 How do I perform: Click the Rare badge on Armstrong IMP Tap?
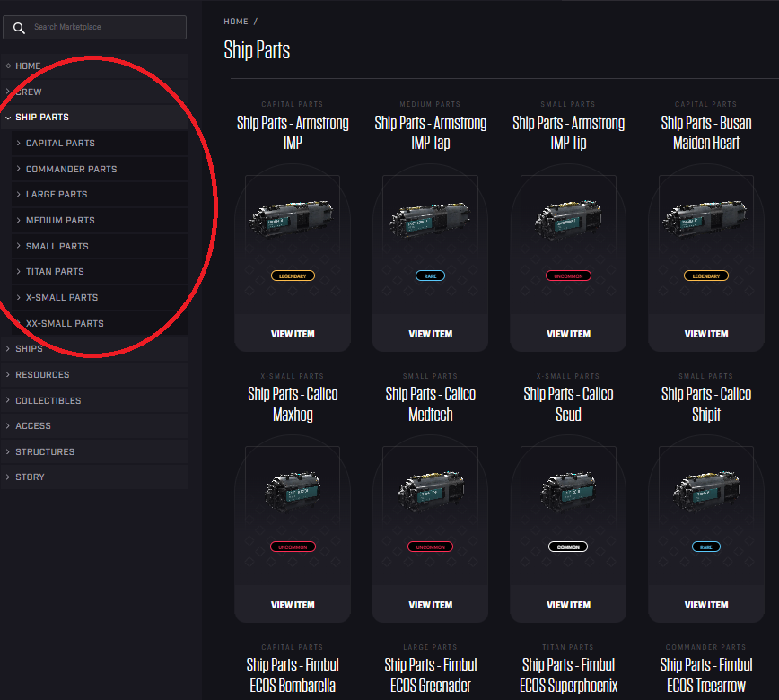[x=430, y=276]
